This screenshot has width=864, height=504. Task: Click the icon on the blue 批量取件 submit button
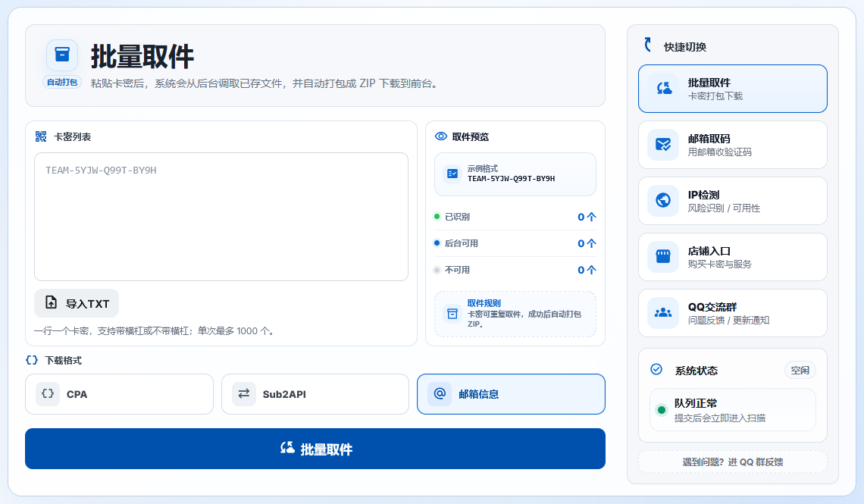coord(287,448)
